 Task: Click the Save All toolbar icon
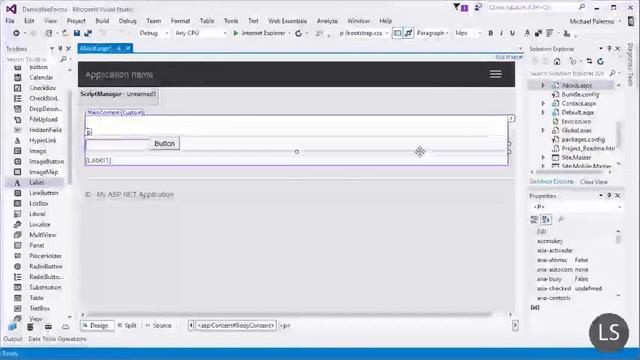point(88,33)
